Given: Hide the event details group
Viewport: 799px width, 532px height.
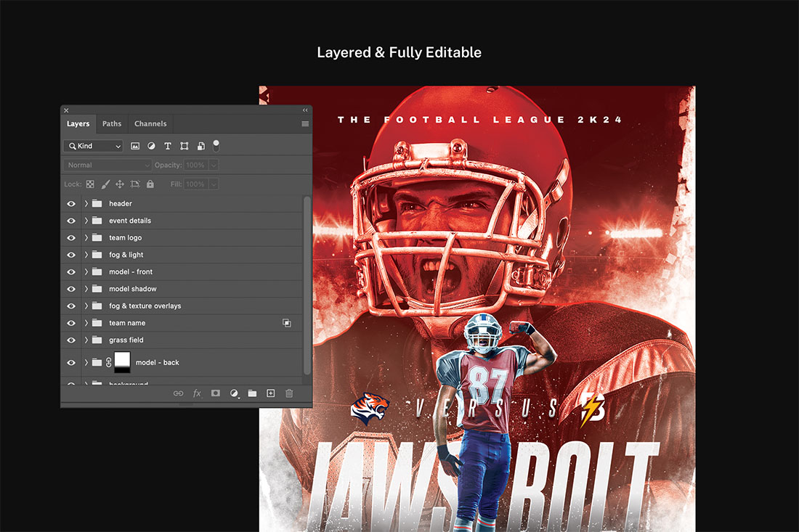Looking at the screenshot, I should point(71,221).
